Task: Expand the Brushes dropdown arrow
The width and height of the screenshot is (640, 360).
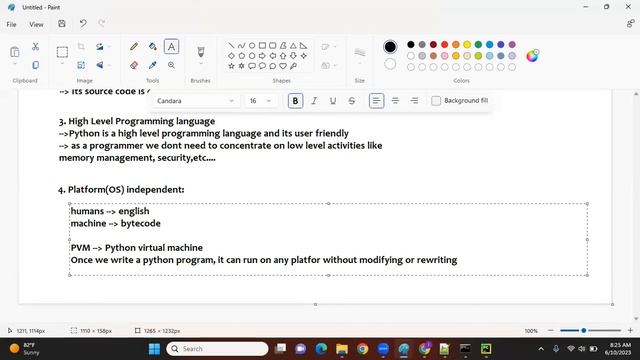Action: tap(200, 64)
